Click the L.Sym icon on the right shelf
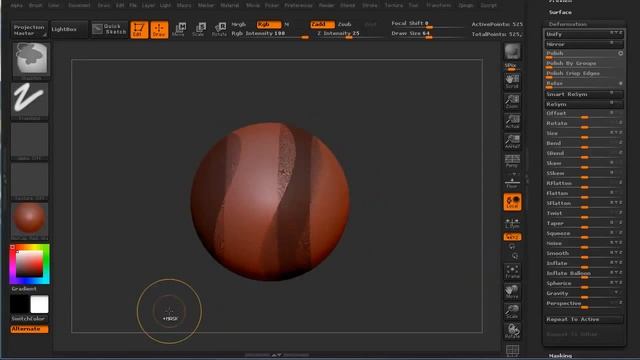This screenshot has height=360, width=640. (x=512, y=223)
